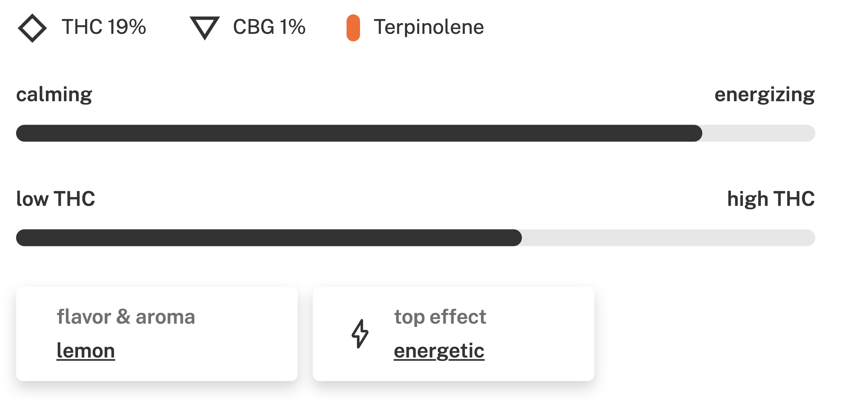Open the energetic effect link
The image size is (868, 400).
tap(439, 351)
